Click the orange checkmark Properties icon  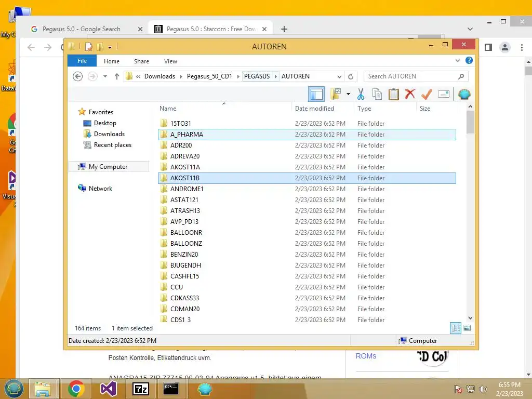point(427,94)
